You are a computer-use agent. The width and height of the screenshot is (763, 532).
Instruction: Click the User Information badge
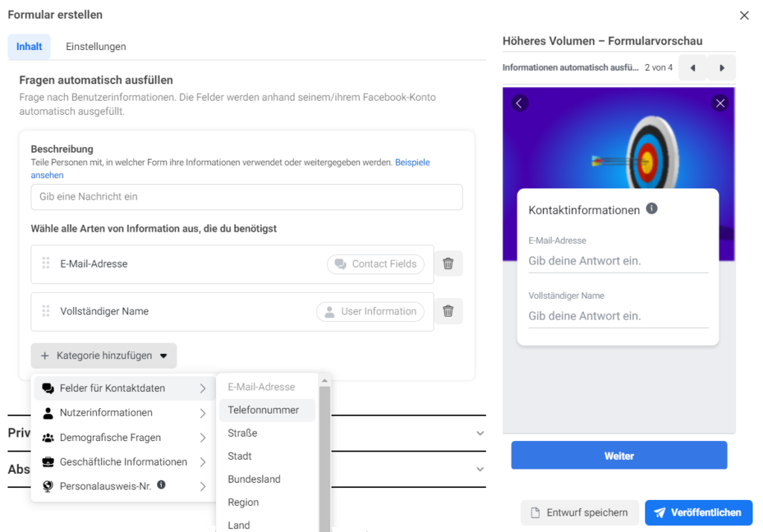click(370, 311)
